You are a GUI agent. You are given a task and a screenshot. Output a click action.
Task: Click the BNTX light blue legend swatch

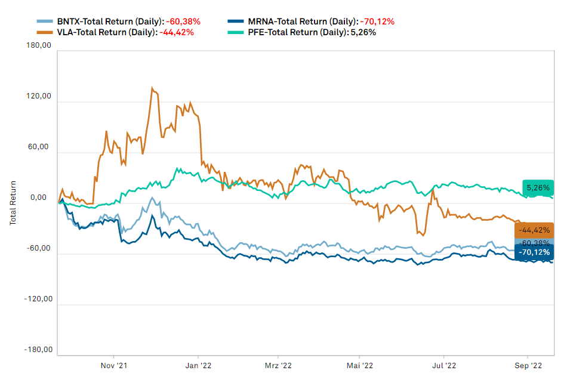[45, 21]
